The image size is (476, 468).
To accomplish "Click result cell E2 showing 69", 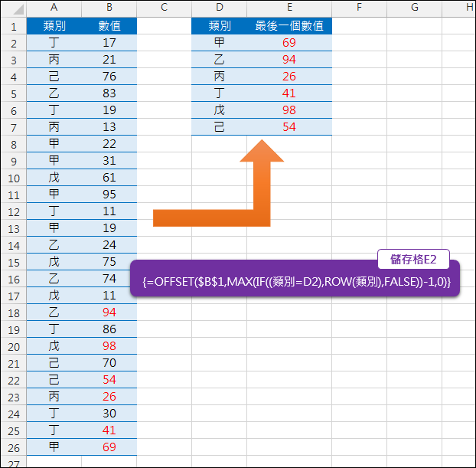I will coord(289,43).
